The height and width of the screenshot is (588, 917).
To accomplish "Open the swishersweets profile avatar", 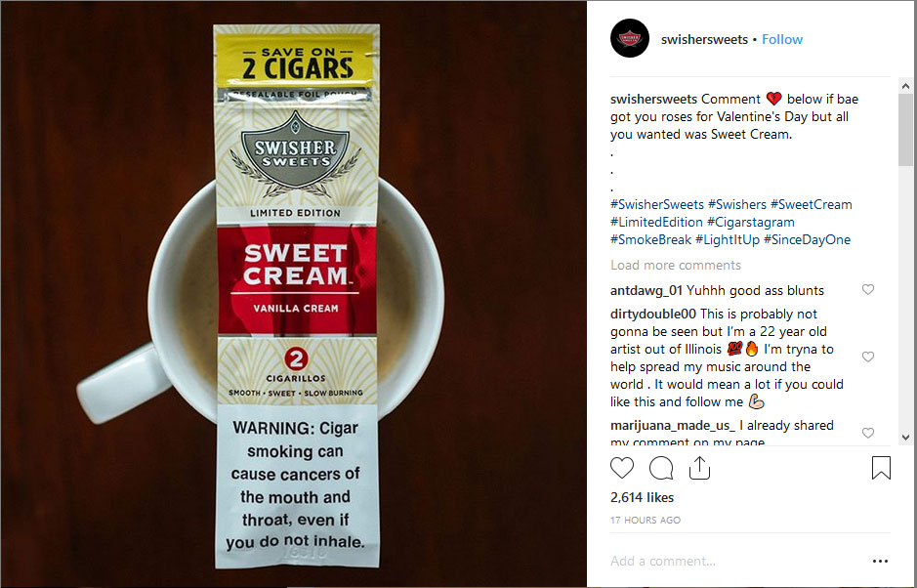I will 630,39.
